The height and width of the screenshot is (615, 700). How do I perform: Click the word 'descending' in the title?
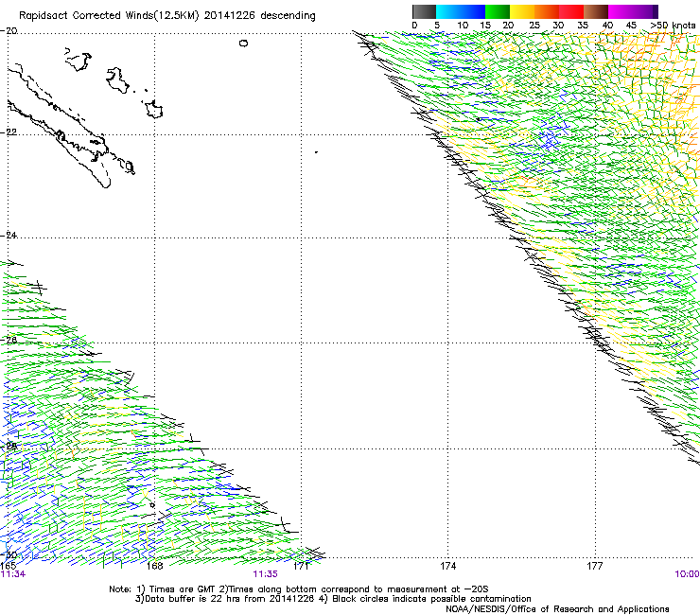(x=288, y=16)
